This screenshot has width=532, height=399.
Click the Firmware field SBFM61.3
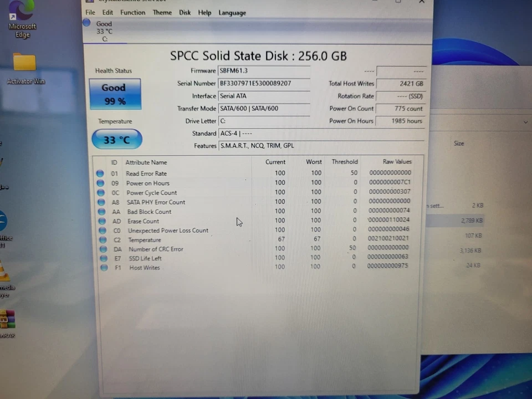(x=264, y=71)
